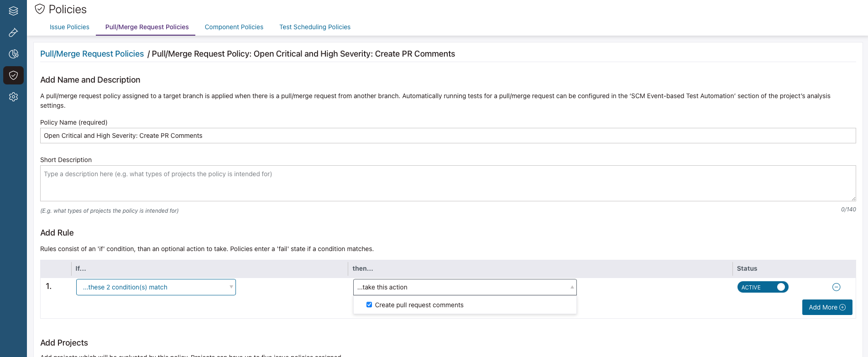The height and width of the screenshot is (357, 868).
Task: Select the Pull/Merge Request Policies tab
Action: point(147,27)
